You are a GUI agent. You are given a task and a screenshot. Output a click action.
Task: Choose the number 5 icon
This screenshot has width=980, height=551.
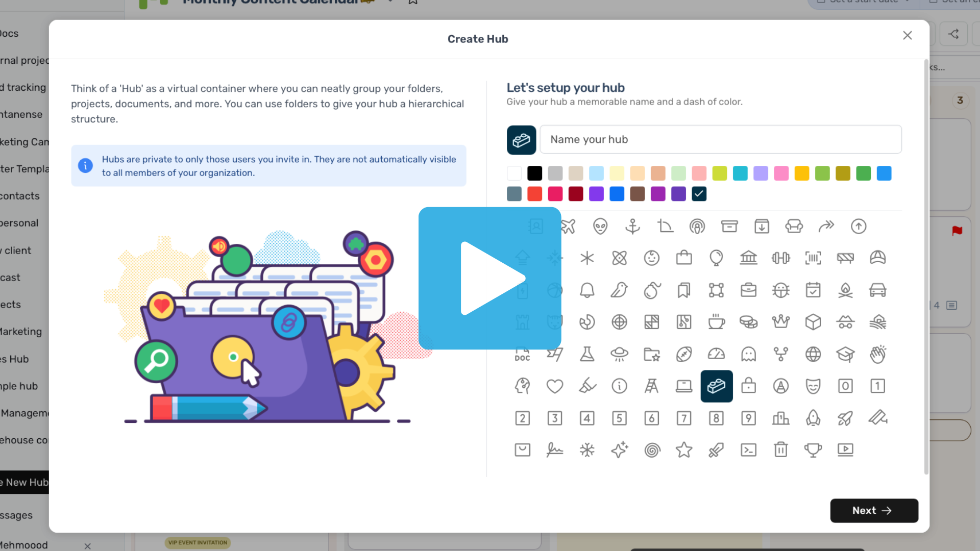(x=619, y=418)
